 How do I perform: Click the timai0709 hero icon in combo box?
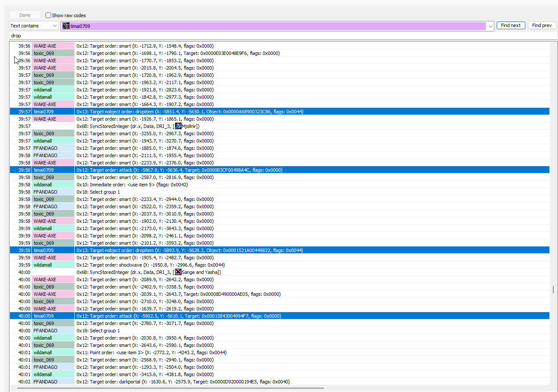[x=66, y=26]
